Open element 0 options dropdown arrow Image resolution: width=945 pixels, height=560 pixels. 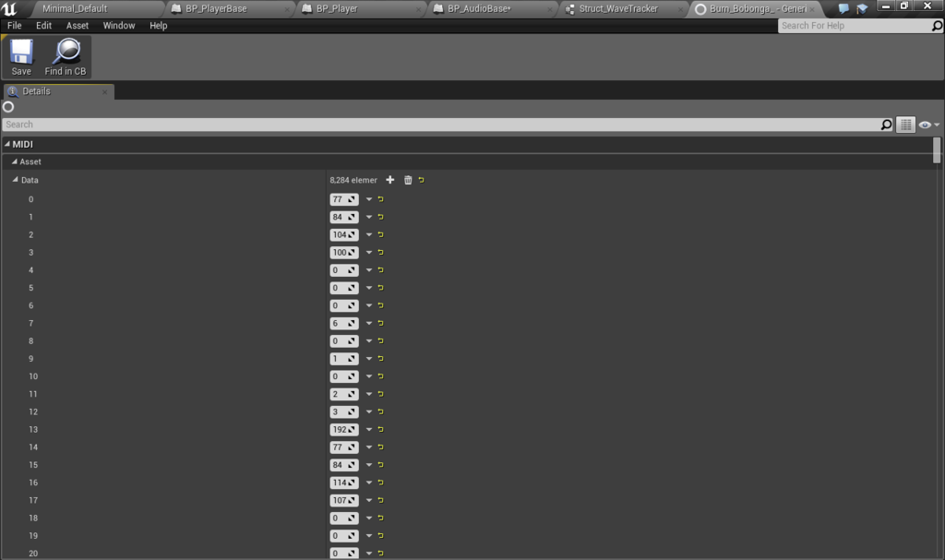(x=369, y=199)
